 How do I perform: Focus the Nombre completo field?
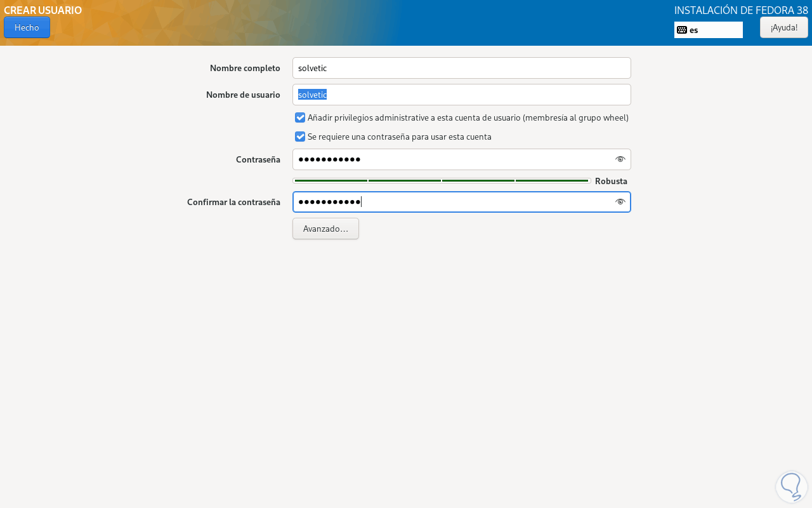[x=462, y=68]
